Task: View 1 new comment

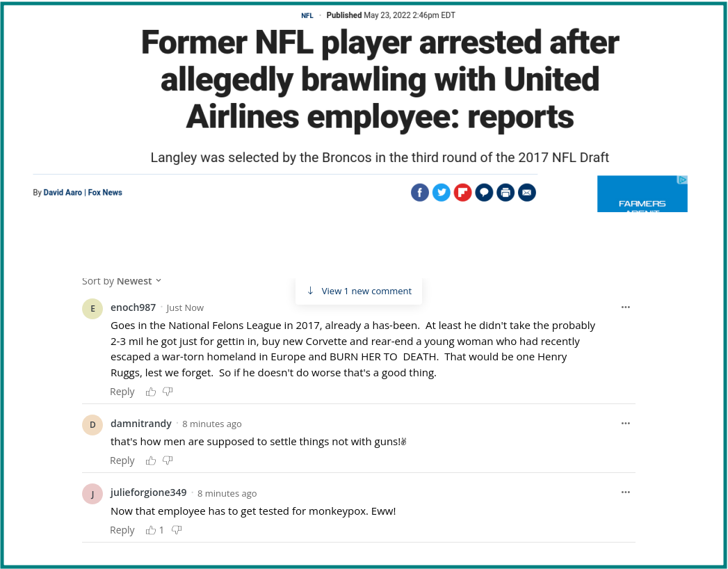Action: pos(359,291)
